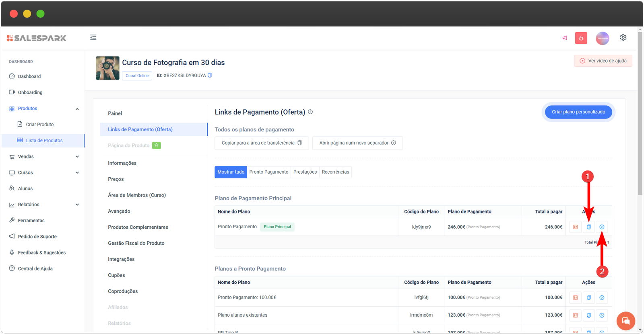Open principal plan link in new tab

click(602, 227)
